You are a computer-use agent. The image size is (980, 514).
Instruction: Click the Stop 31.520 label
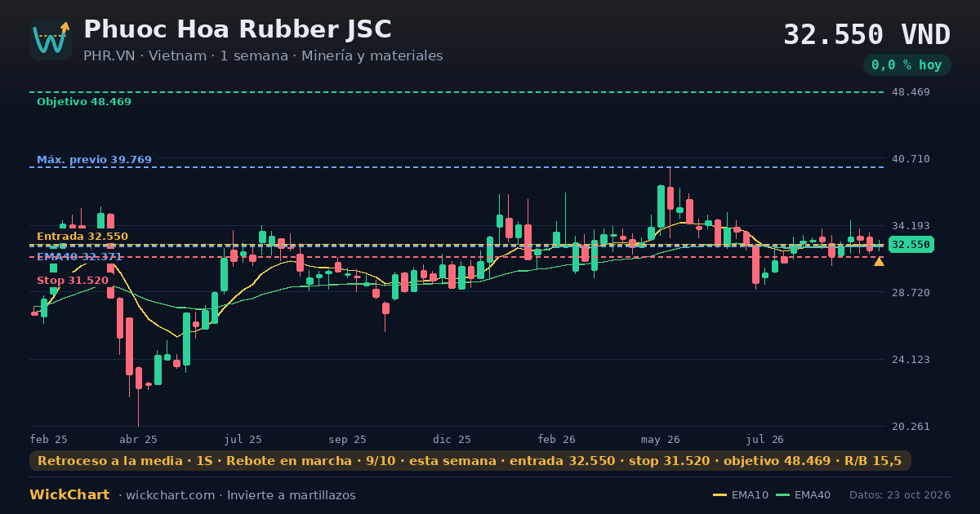point(73,281)
